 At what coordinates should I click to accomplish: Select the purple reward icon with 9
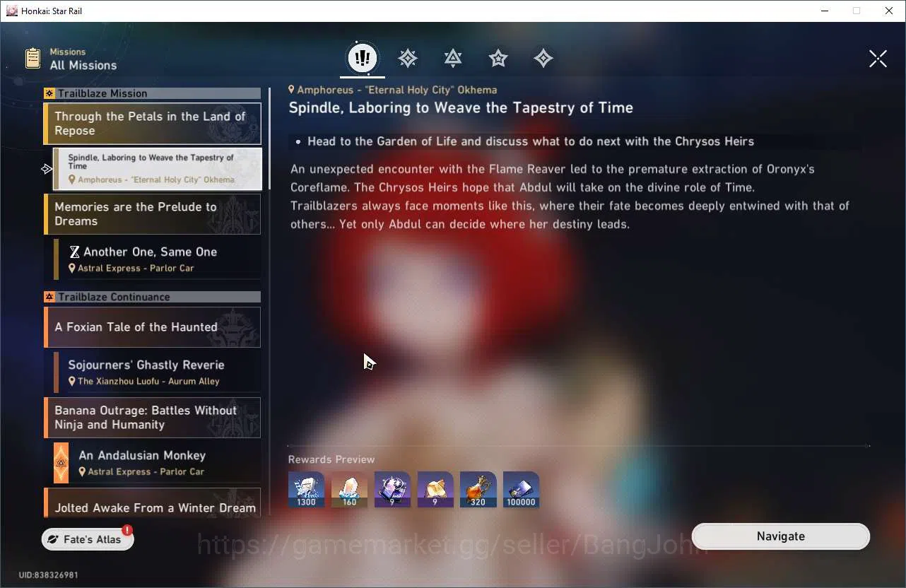click(x=392, y=490)
